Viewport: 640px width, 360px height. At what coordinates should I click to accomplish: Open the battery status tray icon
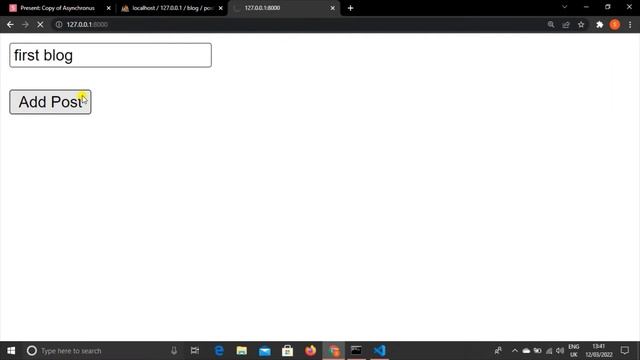538,351
